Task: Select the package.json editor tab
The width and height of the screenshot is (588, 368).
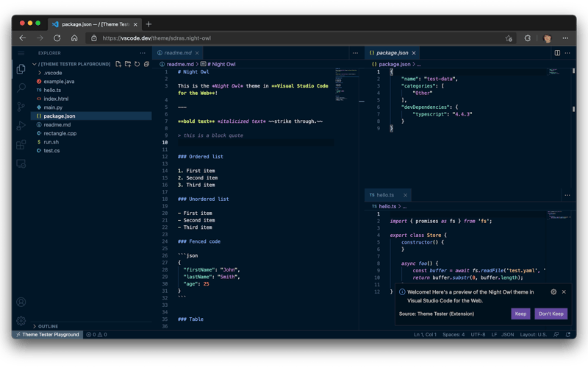Action: click(x=392, y=53)
